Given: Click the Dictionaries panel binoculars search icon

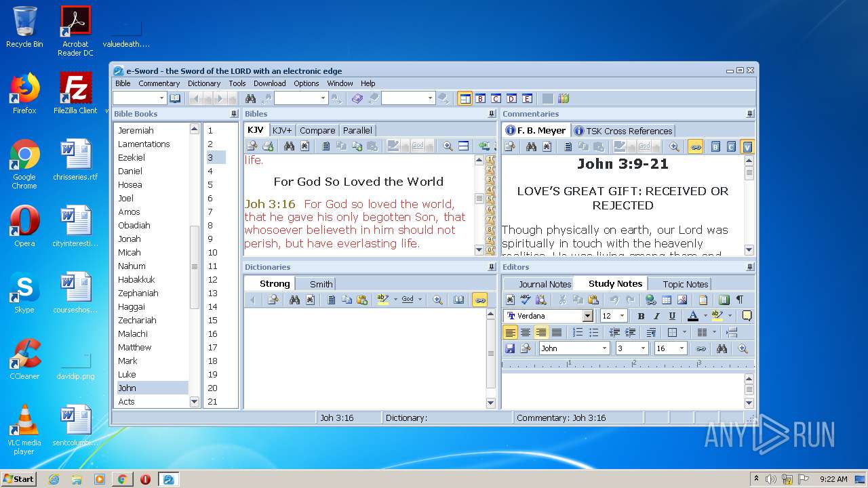Looking at the screenshot, I should point(294,300).
